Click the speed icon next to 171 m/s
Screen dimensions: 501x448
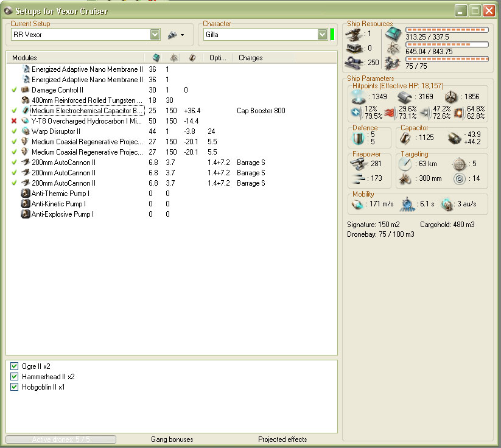tap(357, 205)
